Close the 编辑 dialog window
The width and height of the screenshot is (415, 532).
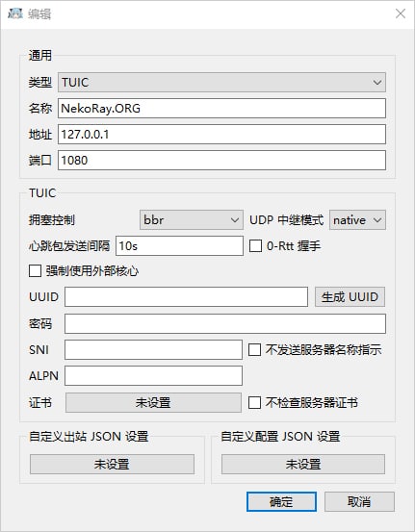tap(401, 13)
